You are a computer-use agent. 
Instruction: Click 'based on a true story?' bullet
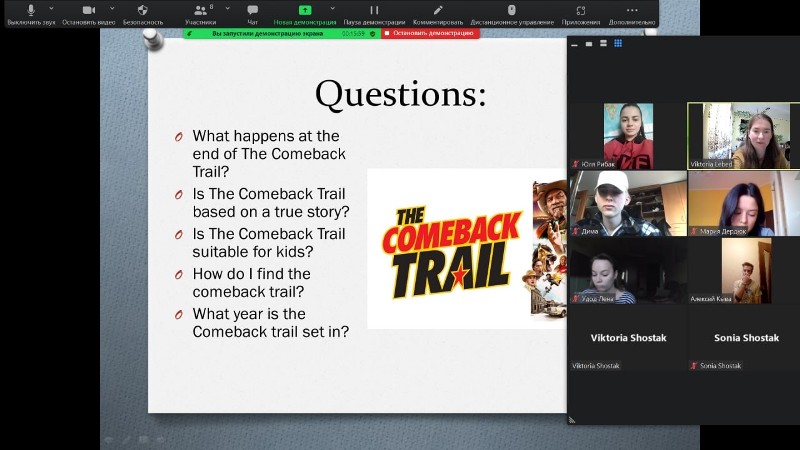[271, 203]
